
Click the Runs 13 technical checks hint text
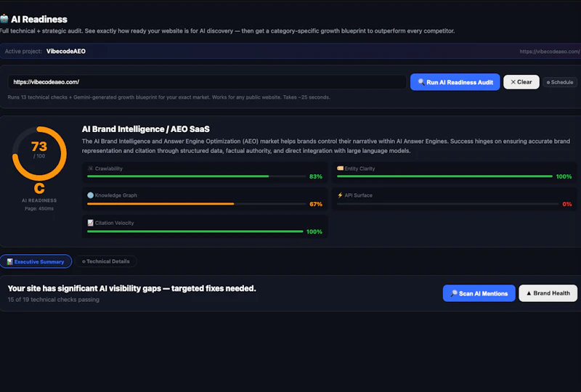click(x=169, y=97)
